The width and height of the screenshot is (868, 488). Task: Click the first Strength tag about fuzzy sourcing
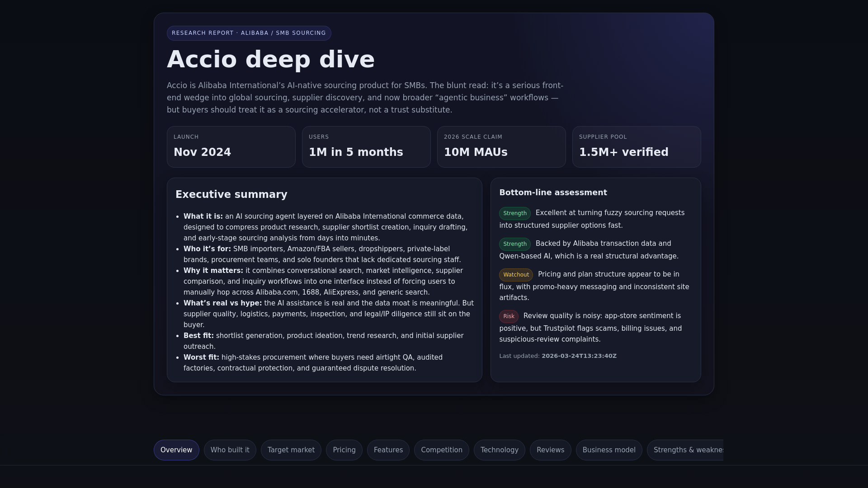click(x=515, y=213)
